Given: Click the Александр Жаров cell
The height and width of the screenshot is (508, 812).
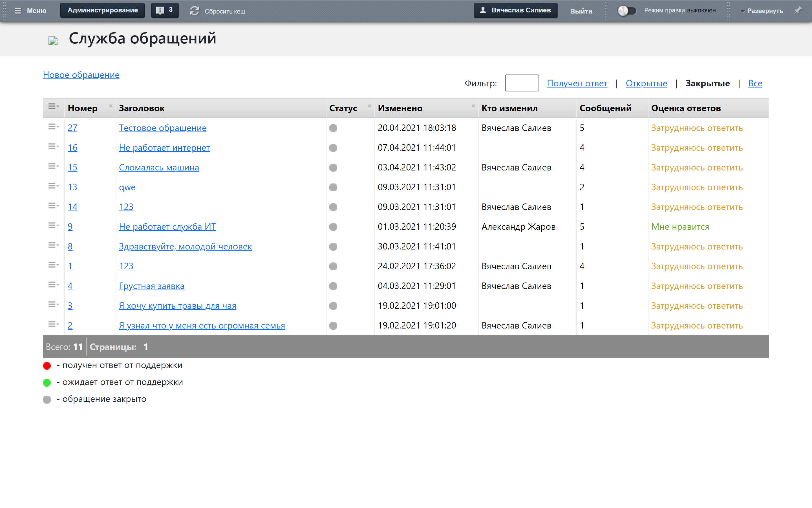Looking at the screenshot, I should 518,227.
